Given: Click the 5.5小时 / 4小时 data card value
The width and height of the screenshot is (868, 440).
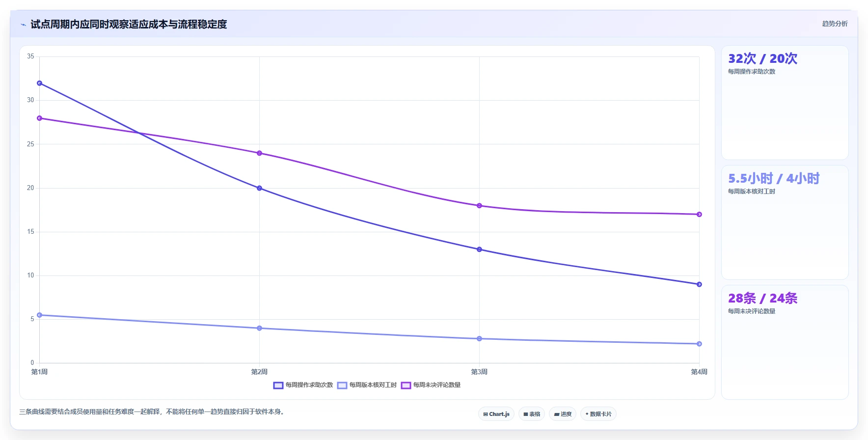Looking at the screenshot, I should (x=774, y=178).
